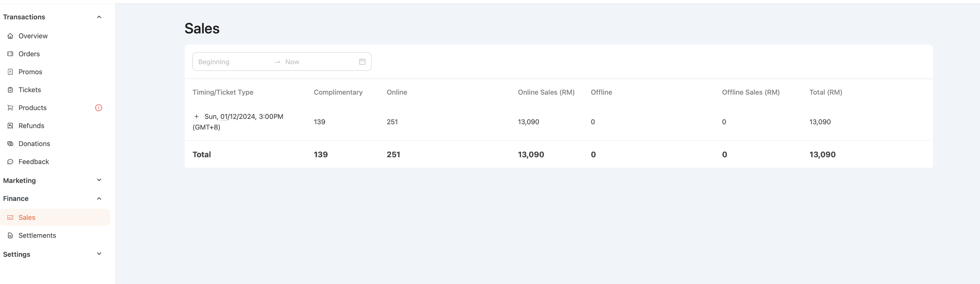This screenshot has width=980, height=284.
Task: Click the Promos icon in sidebar
Action: pos(10,72)
